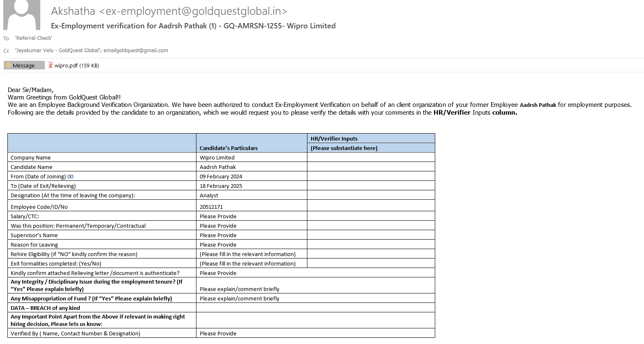Click the 'Supervisor's Name' row label
644x344 pixels.
click(34, 235)
